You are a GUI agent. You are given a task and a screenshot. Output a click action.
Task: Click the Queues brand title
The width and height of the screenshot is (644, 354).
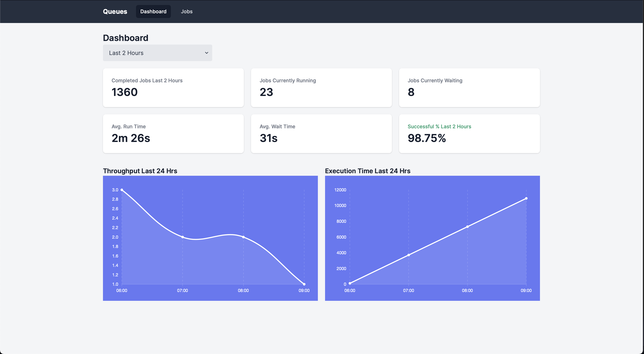[x=115, y=11]
